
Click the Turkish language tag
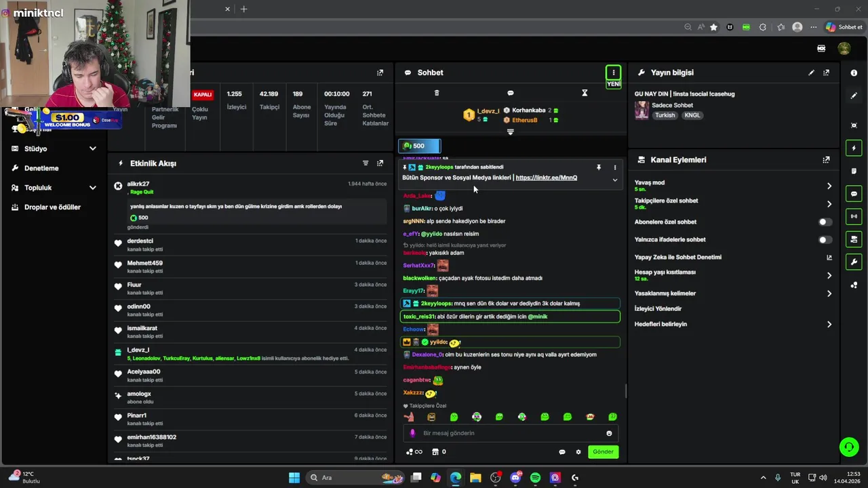pos(665,115)
